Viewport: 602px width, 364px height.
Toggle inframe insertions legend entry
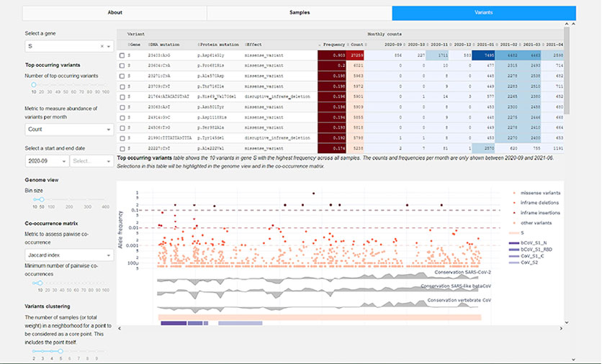536,212
